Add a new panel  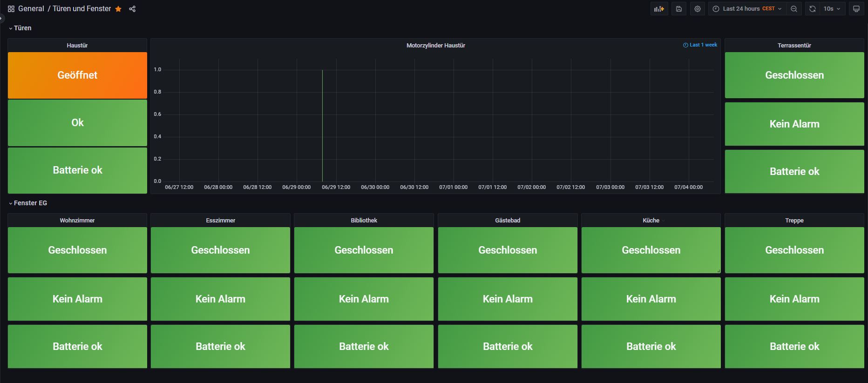point(659,9)
